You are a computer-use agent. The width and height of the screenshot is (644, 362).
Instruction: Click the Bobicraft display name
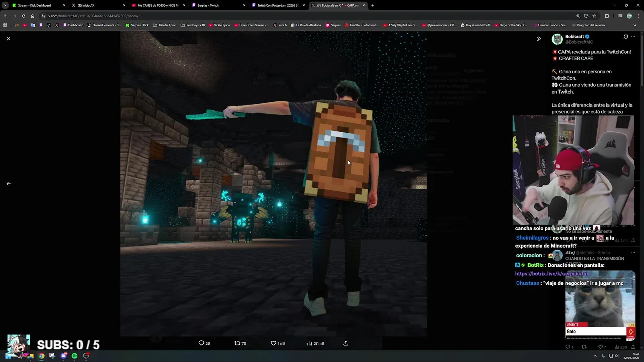(574, 37)
